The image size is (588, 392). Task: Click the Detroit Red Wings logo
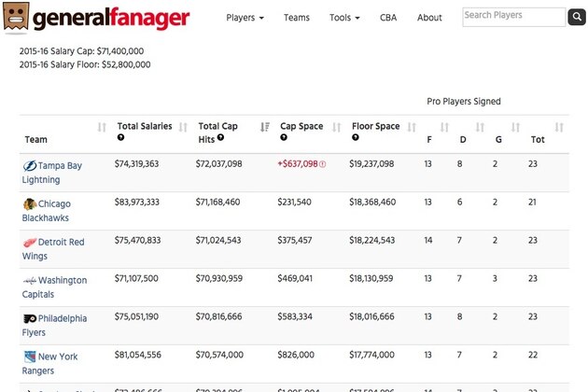tap(29, 243)
